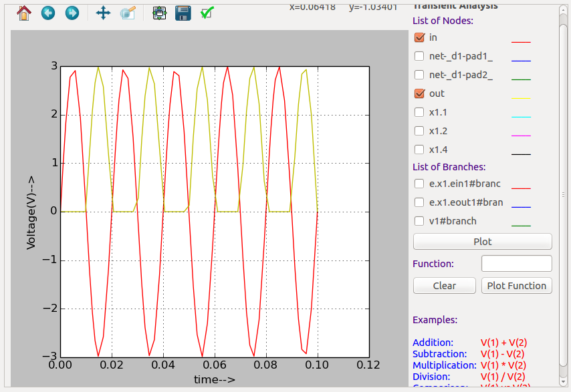Screen dimensions: 571x392
Task: Save the figure using floppy disk icon
Action: click(183, 13)
